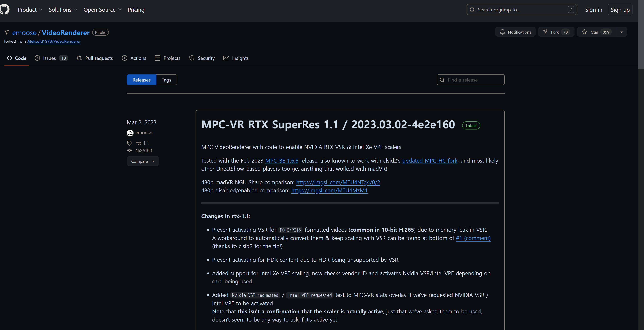Click the Latest badge
The width and height of the screenshot is (644, 330).
pos(471,125)
